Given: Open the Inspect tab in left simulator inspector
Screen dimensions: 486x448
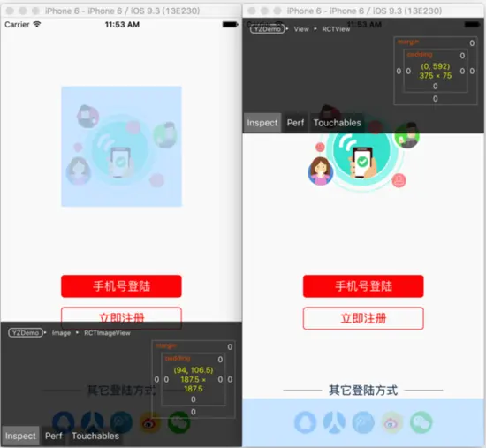Looking at the screenshot, I should pos(20,436).
